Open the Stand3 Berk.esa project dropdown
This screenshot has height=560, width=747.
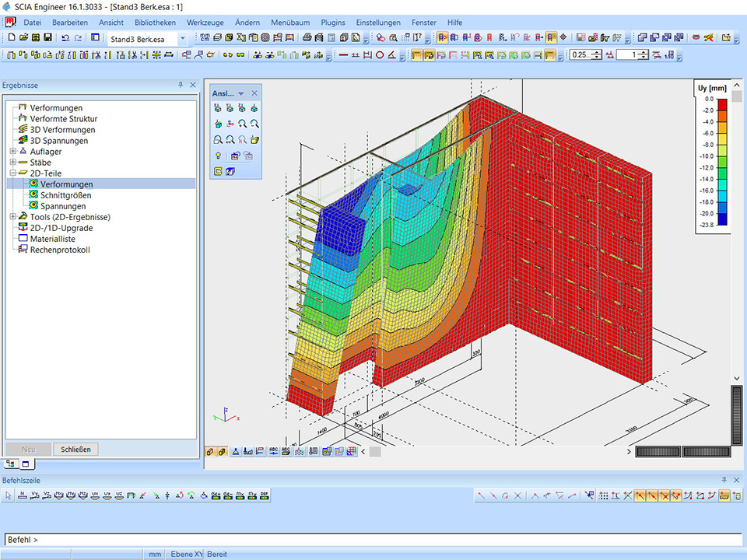tap(183, 38)
